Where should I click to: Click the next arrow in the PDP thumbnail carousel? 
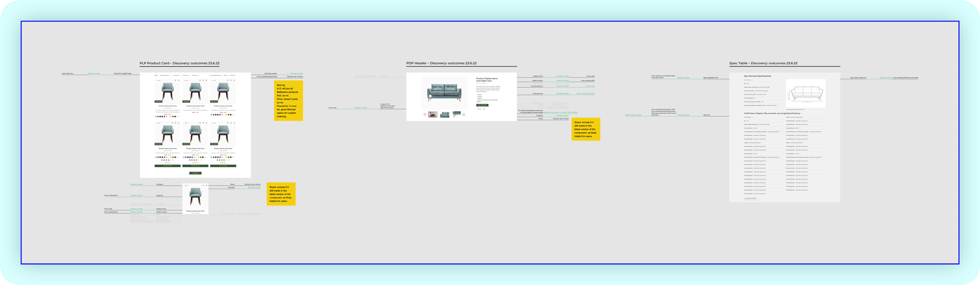(x=464, y=114)
